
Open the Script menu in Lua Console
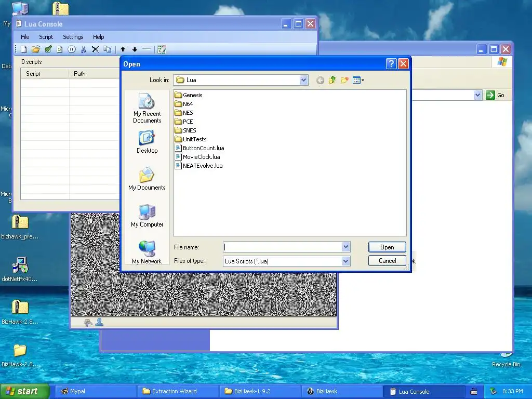coord(46,37)
